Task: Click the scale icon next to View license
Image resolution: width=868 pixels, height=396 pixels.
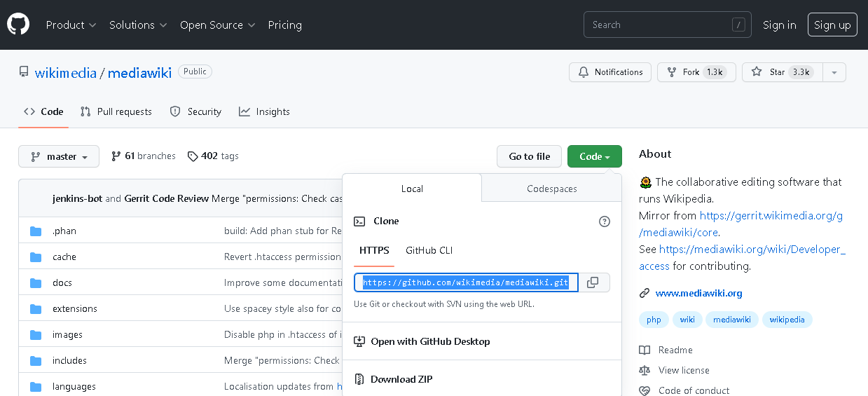Action: point(645,371)
